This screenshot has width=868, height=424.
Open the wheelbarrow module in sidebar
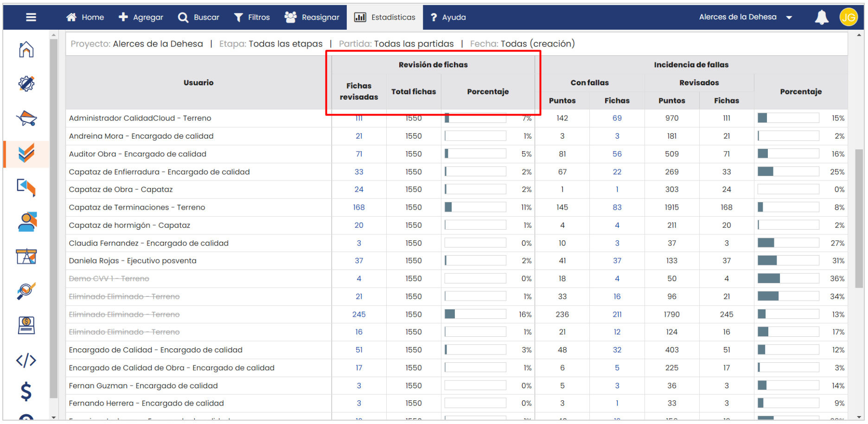pos(26,118)
